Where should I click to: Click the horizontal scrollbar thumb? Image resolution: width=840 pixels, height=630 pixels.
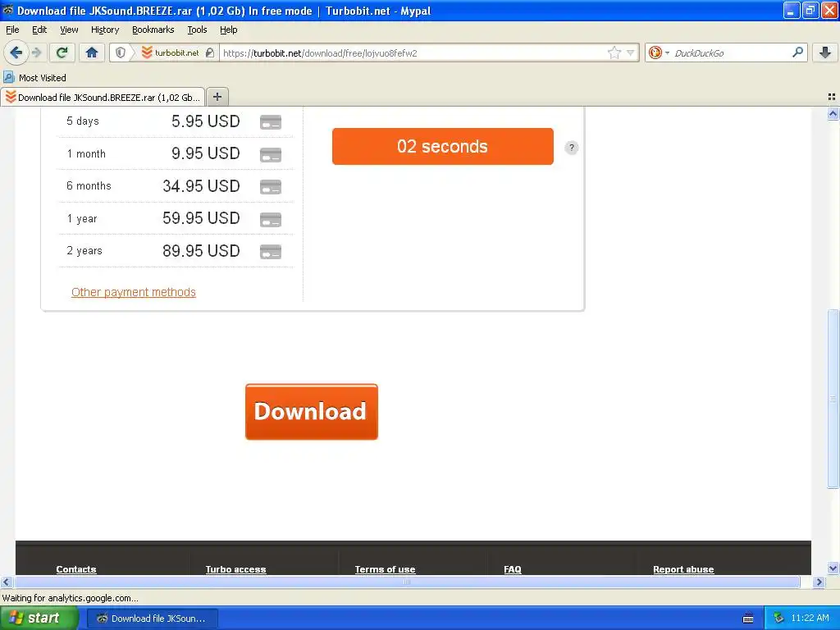tap(407, 582)
